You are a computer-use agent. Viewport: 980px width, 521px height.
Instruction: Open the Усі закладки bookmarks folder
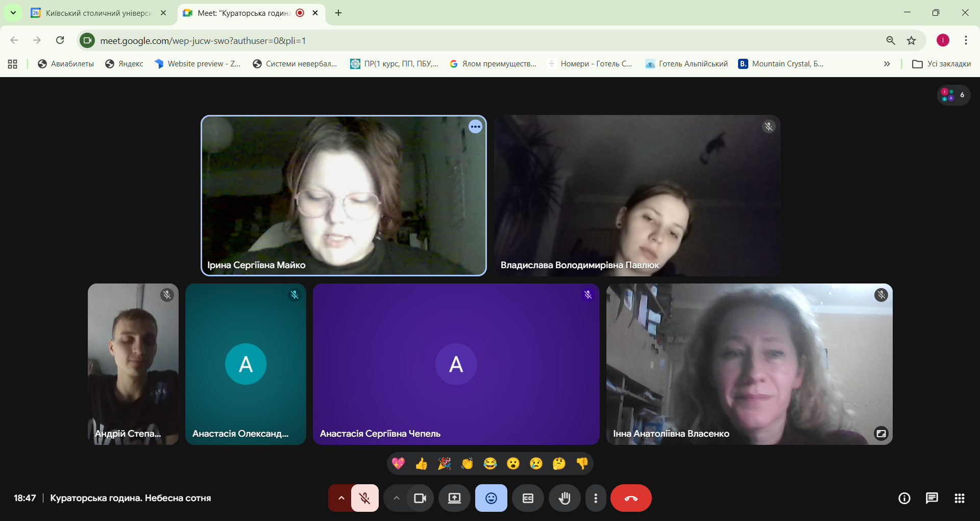(x=941, y=64)
